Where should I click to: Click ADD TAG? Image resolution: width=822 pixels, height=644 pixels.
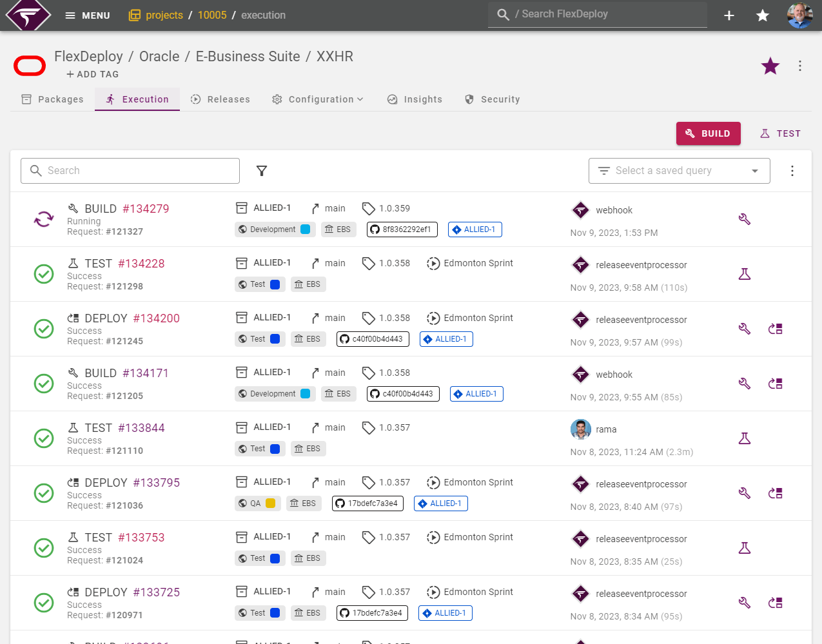tap(93, 74)
